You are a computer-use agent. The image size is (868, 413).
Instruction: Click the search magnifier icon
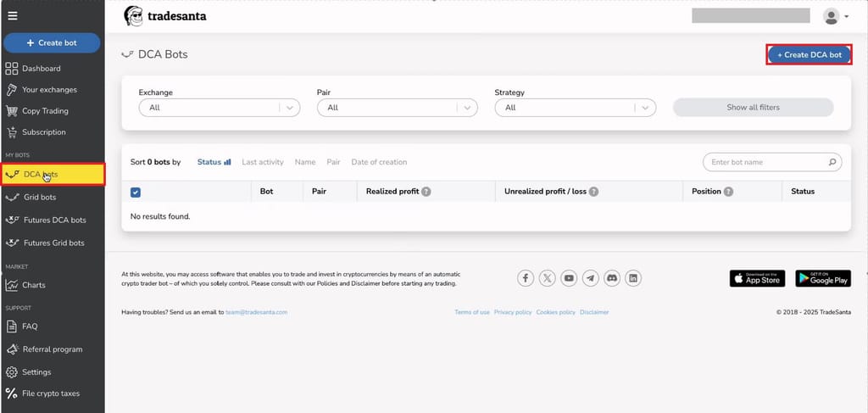[832, 162]
